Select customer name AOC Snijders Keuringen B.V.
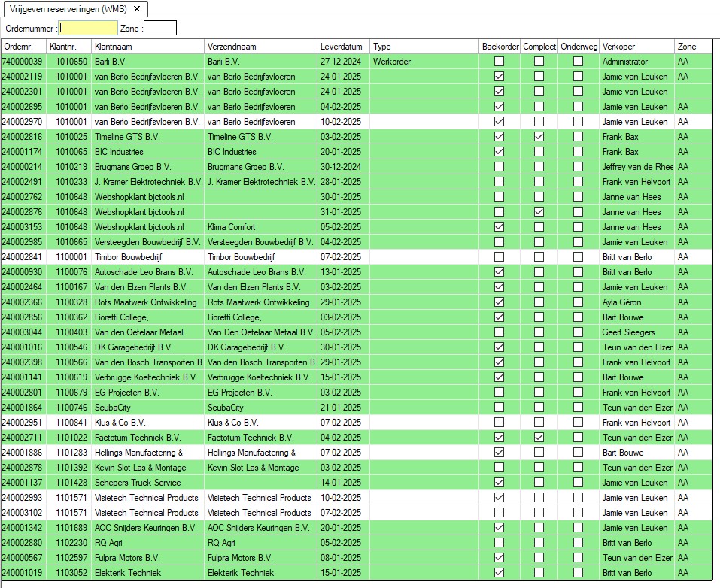 pyautogui.click(x=145, y=528)
